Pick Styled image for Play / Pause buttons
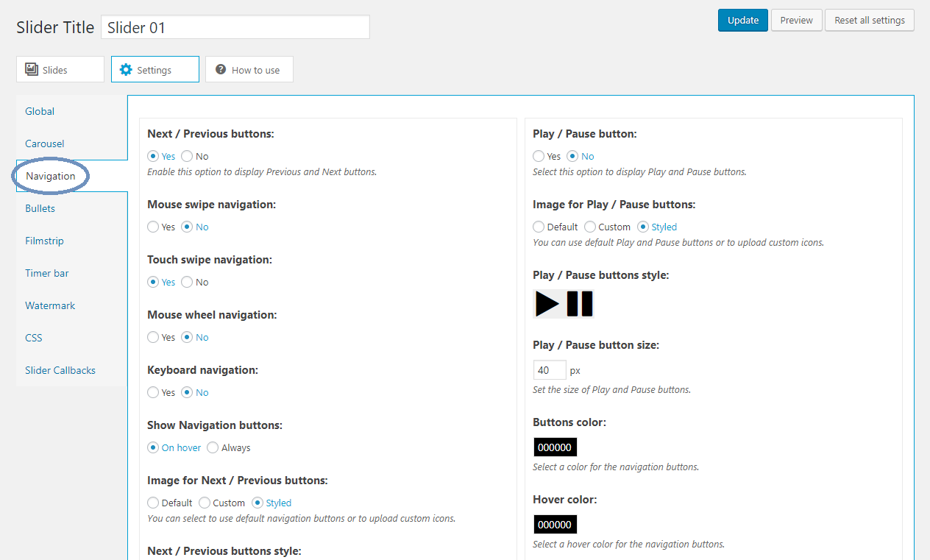The image size is (930, 560). 643,227
